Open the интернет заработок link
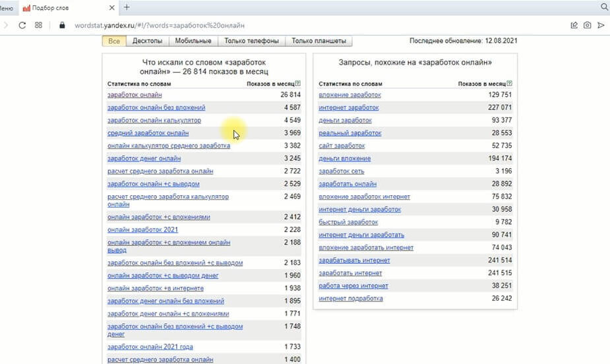The image size is (610, 364). tap(348, 107)
